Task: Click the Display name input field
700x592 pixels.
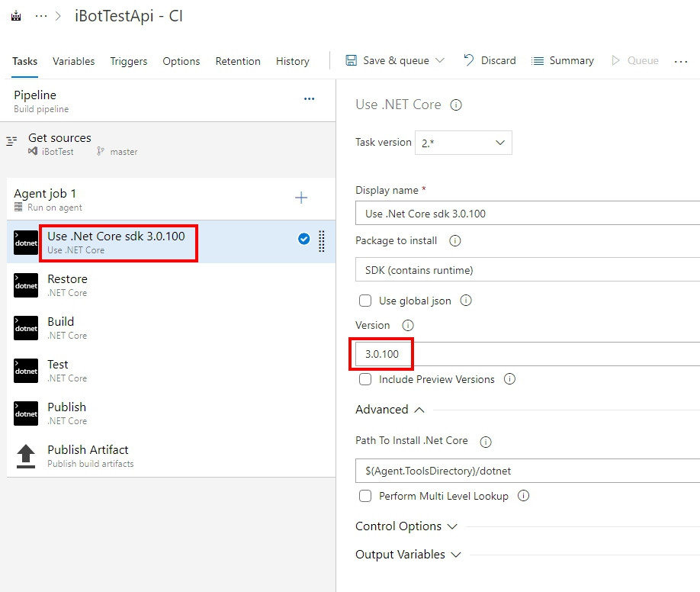Action: click(527, 213)
